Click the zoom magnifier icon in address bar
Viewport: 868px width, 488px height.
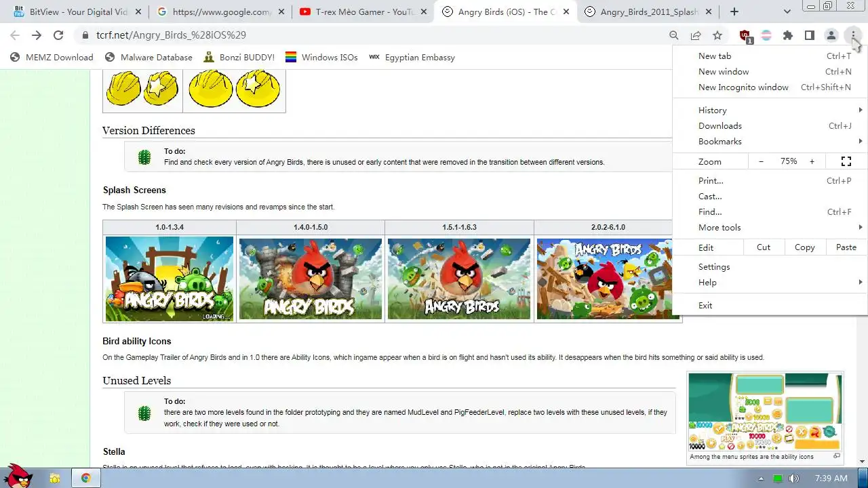point(674,35)
